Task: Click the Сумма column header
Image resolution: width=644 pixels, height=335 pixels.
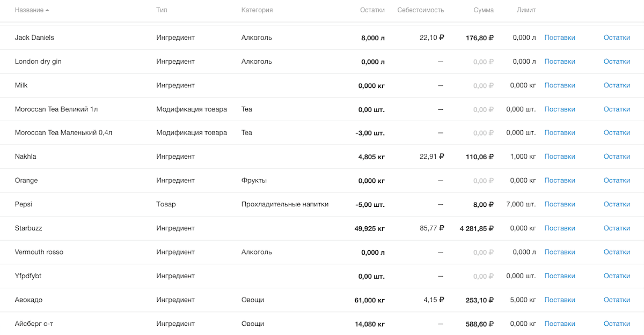Action: click(x=484, y=10)
